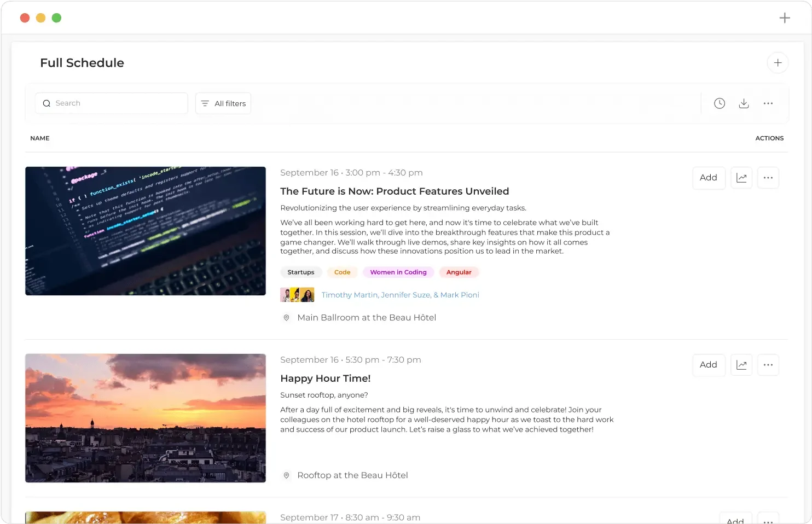Sort by the NAME column header

click(40, 138)
